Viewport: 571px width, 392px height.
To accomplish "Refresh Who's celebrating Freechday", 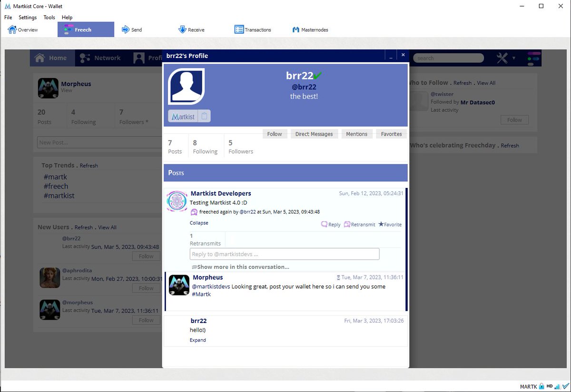I will point(510,146).
